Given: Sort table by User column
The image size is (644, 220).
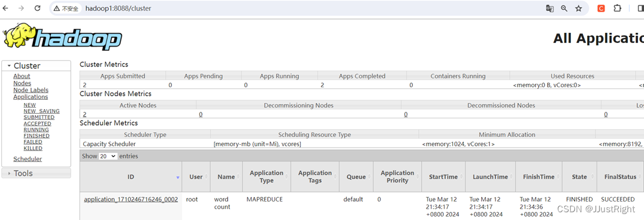Looking at the screenshot, I should click(196, 176).
